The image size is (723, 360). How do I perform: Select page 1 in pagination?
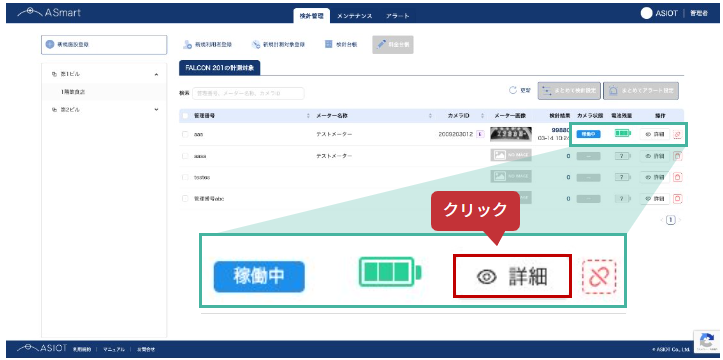tap(671, 220)
